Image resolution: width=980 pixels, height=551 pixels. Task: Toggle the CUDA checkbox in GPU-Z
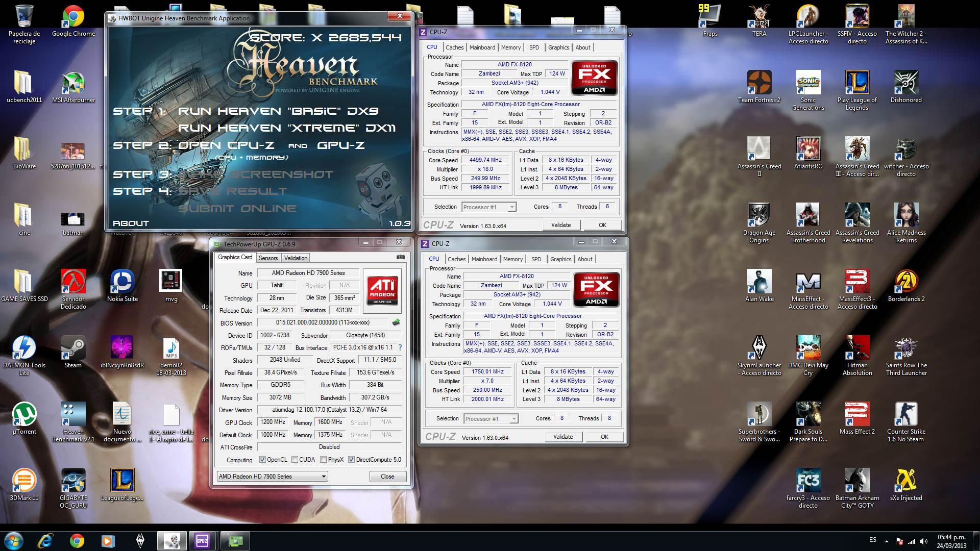[x=295, y=460]
